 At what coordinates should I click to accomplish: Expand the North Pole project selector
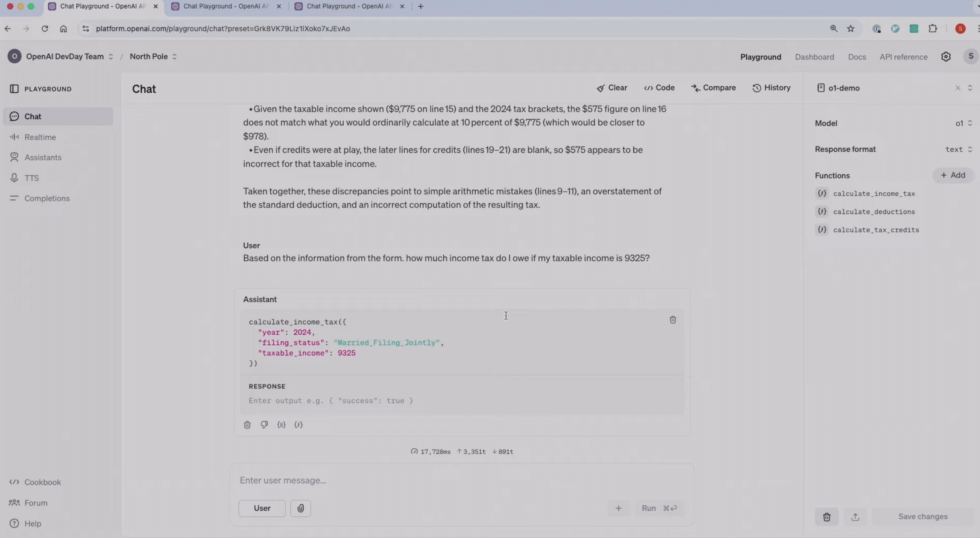(x=153, y=56)
